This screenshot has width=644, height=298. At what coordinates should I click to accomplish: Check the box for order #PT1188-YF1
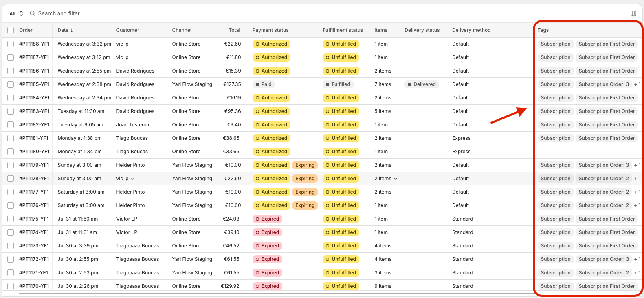coord(11,44)
